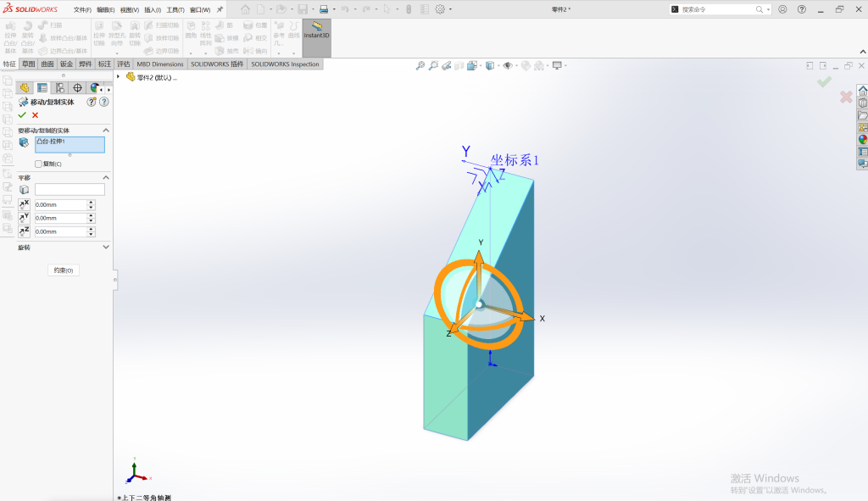Screen dimensions: 868x501
Task: Switch to the SOLIDWORKS Inspection tab
Action: (x=285, y=64)
